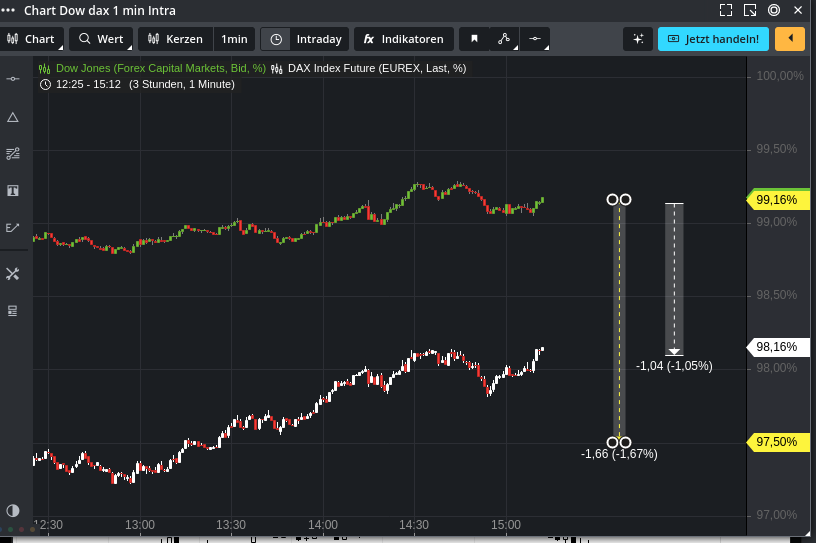The image size is (816, 543).
Task: Click the share nodes icon in toolbar
Action: [x=504, y=39]
